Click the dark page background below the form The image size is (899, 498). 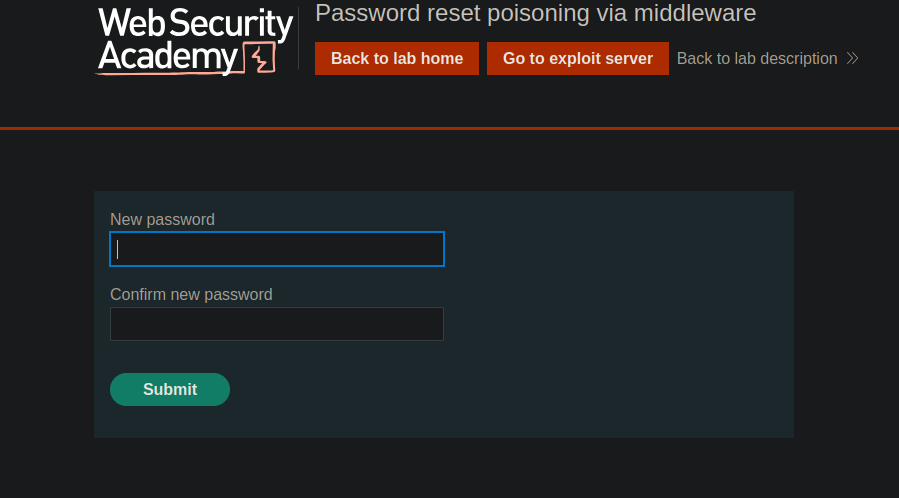point(449,468)
